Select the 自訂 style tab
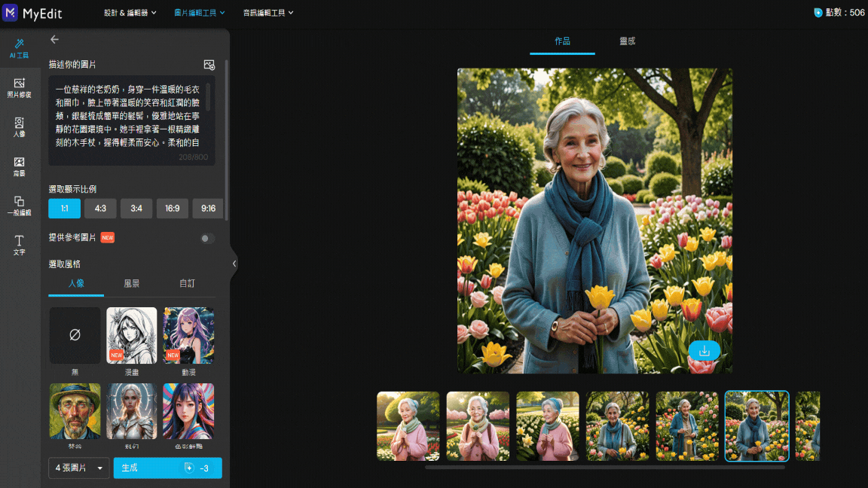The image size is (868, 488). coord(187,284)
